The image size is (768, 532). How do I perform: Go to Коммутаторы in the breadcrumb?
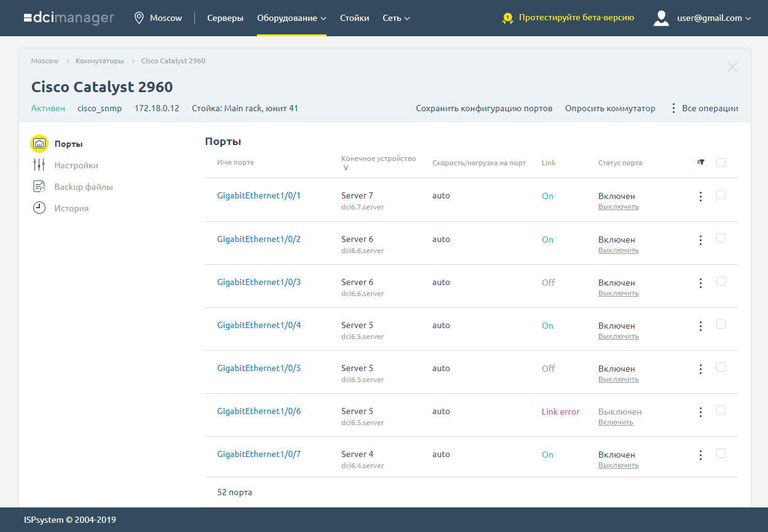coord(100,61)
